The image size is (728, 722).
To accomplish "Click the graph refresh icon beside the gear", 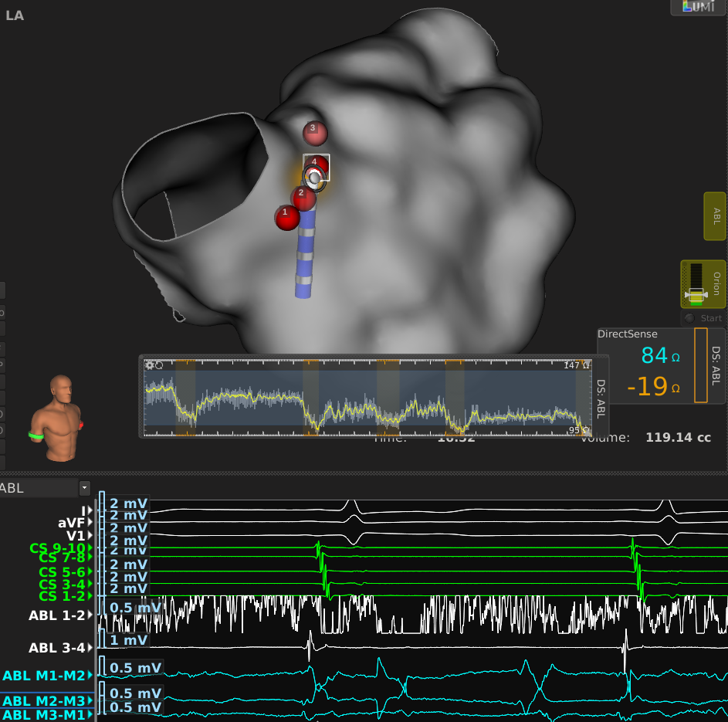I will (x=159, y=365).
